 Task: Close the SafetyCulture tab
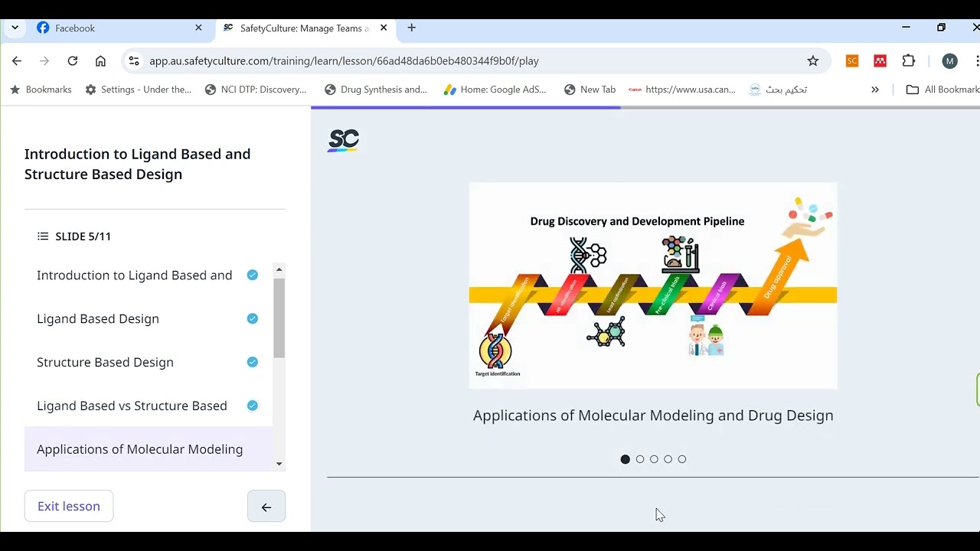(384, 28)
